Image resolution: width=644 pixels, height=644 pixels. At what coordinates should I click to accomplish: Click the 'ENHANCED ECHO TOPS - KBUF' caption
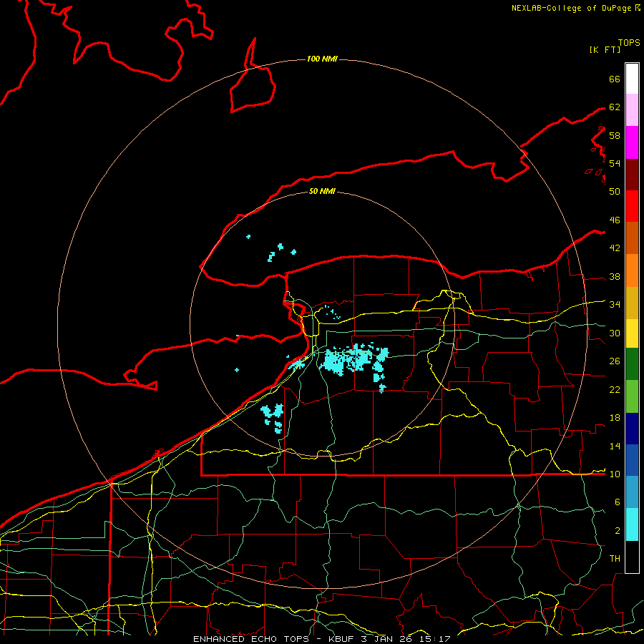[x=270, y=639]
